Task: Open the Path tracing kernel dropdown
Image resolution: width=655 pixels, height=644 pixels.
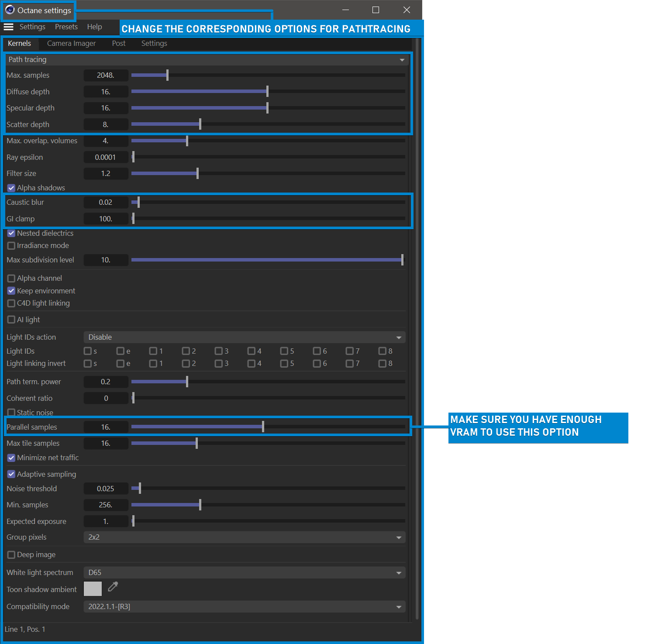Action: pyautogui.click(x=207, y=60)
